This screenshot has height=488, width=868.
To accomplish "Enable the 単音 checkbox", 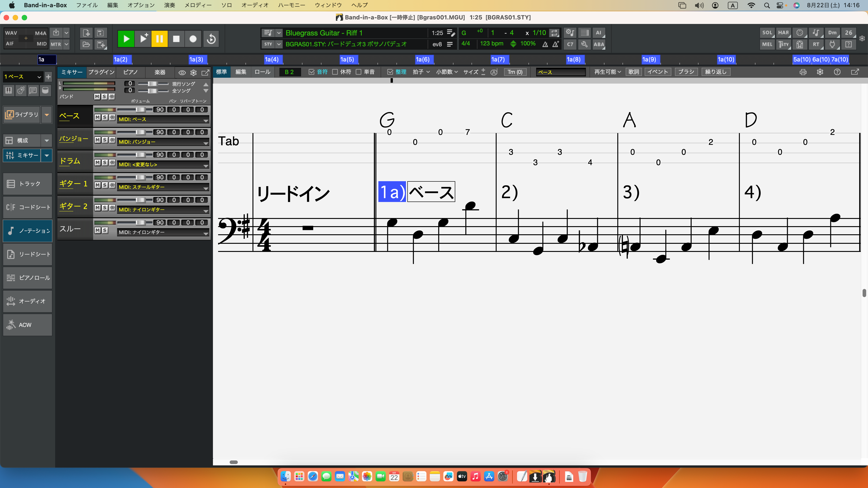I will coord(359,72).
